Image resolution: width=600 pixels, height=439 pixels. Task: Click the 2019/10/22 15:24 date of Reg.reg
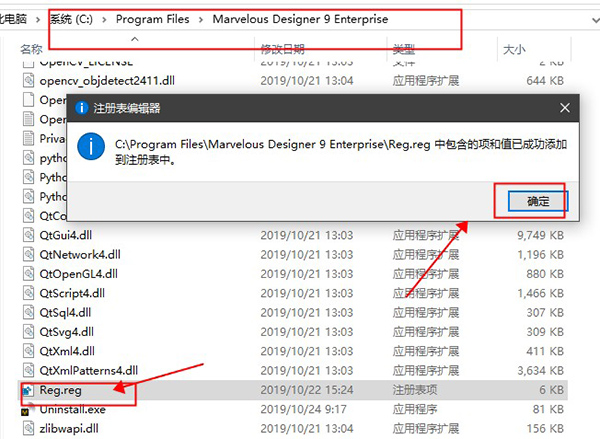[x=307, y=390]
